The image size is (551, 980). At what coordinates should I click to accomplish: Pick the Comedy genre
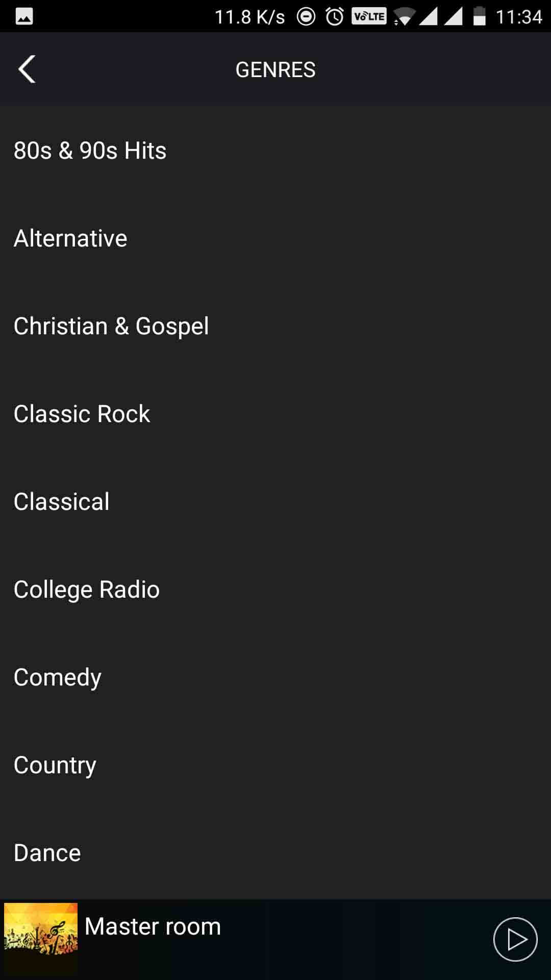(58, 677)
